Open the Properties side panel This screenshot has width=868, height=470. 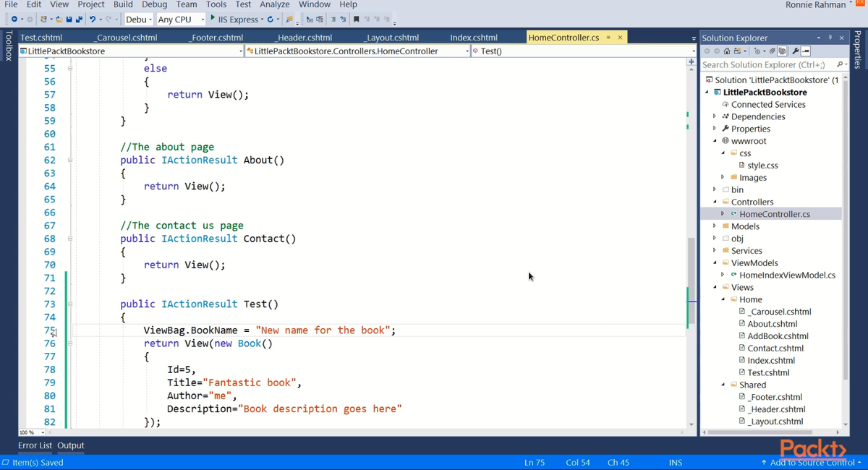coord(859,51)
